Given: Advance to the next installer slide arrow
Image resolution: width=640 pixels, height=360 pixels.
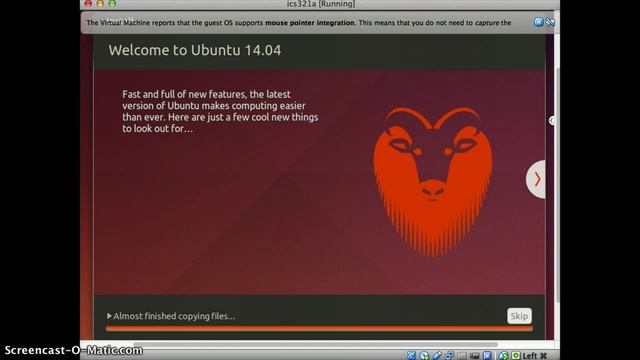Looking at the screenshot, I should (536, 179).
